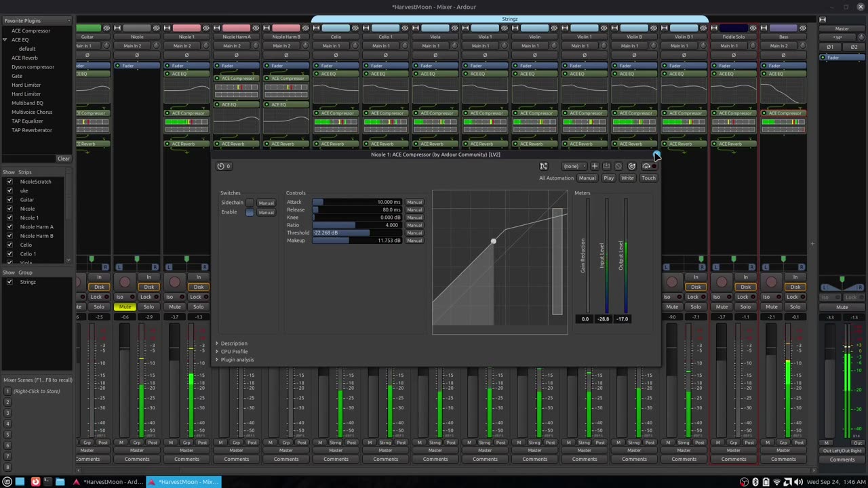Viewport: 868px width, 488px height.
Task: Collapse the ACE EQ tree item
Action: tap(5, 40)
